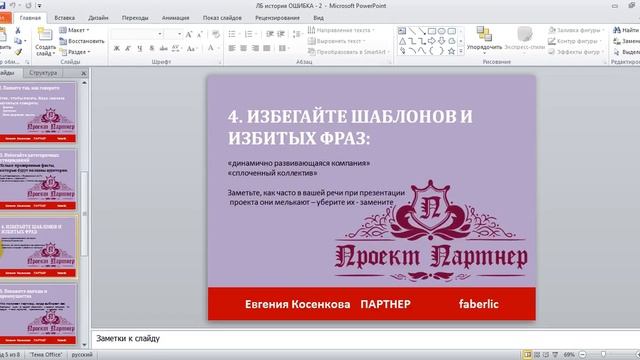
Task: Click the Cut scissors icon
Action: coord(18,31)
